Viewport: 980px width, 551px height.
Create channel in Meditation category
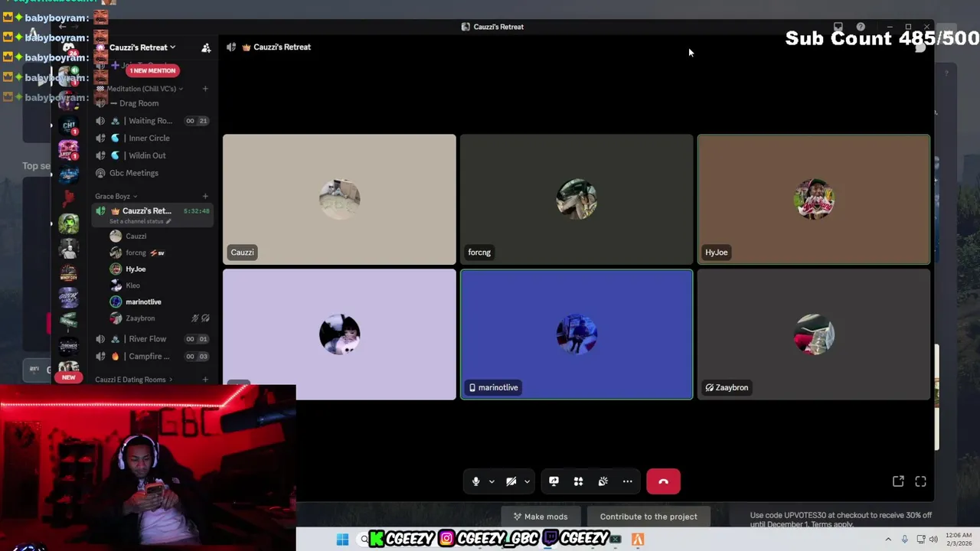[205, 89]
